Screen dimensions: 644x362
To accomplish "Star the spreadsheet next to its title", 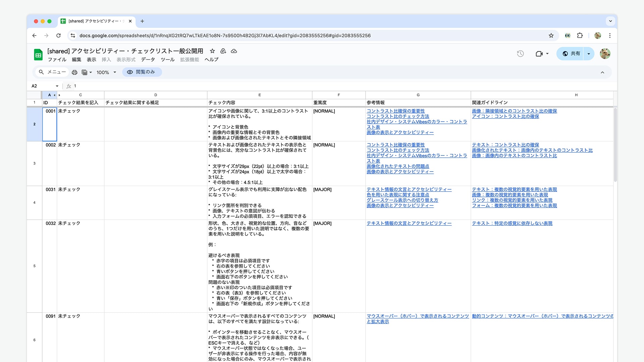I will [212, 51].
